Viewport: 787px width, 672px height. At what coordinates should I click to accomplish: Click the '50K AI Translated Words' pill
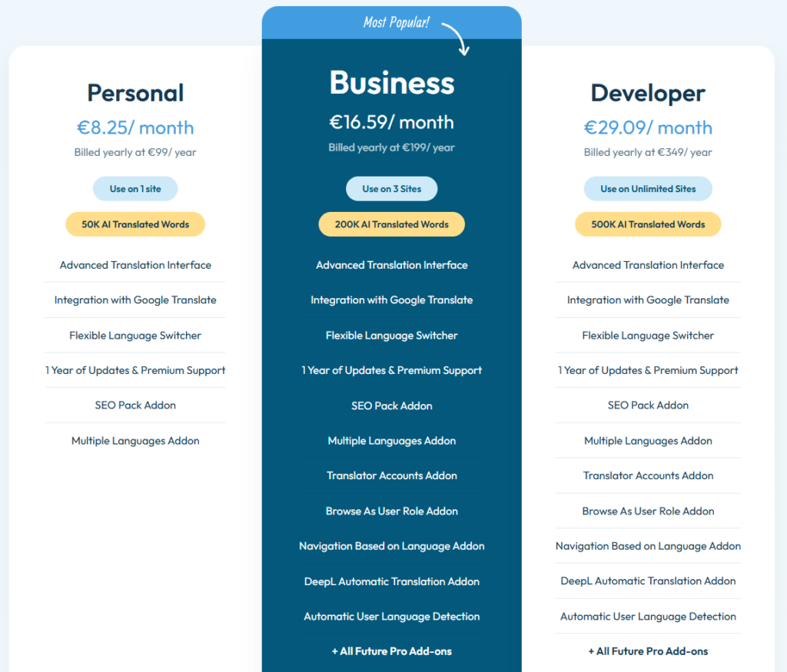click(x=135, y=224)
